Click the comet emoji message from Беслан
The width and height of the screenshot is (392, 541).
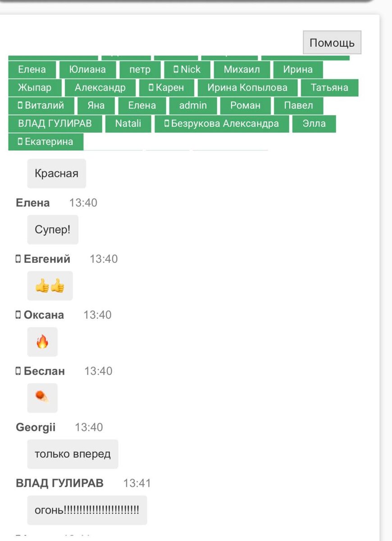(x=42, y=398)
